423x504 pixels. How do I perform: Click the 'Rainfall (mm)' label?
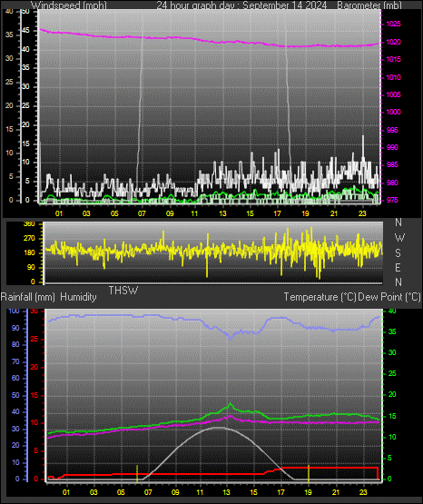pos(28,297)
